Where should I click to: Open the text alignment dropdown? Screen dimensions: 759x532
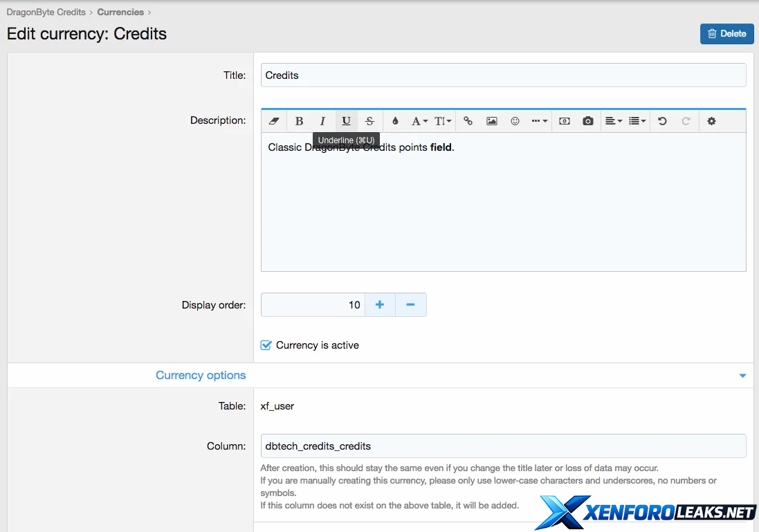click(613, 121)
